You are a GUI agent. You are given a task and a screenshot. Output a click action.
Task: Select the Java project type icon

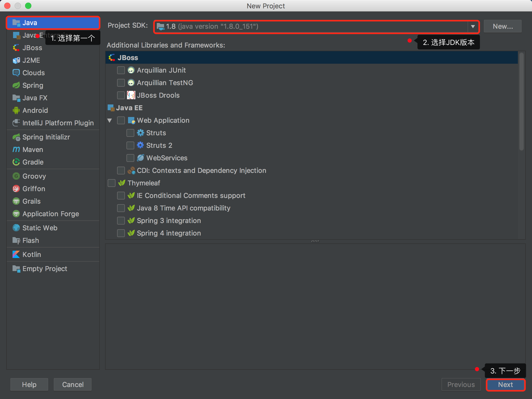tap(16, 23)
